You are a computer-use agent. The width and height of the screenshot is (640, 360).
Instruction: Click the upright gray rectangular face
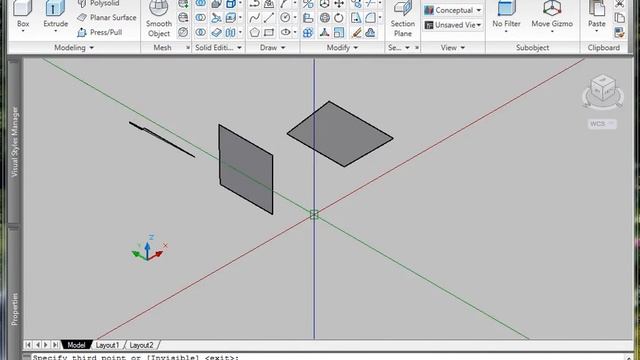click(246, 169)
